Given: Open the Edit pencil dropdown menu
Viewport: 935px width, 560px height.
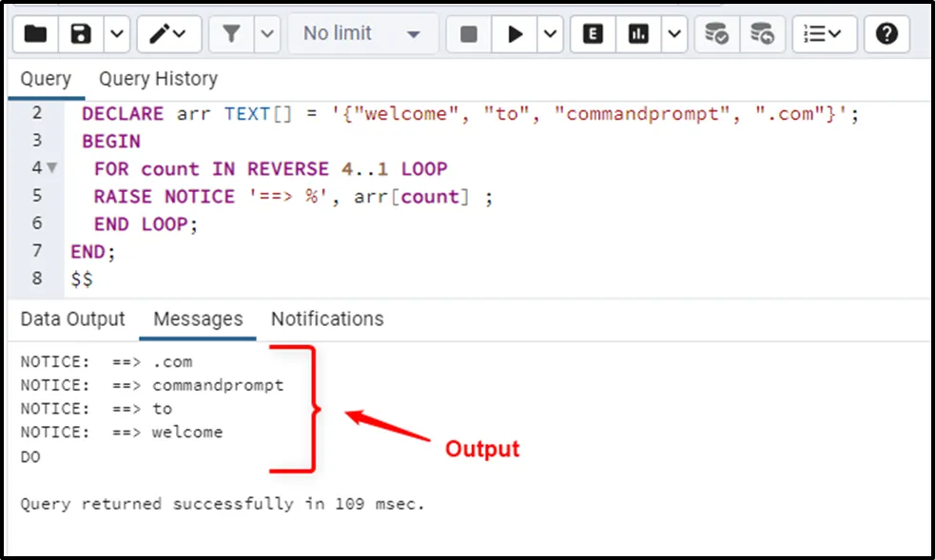Looking at the screenshot, I should [x=168, y=34].
